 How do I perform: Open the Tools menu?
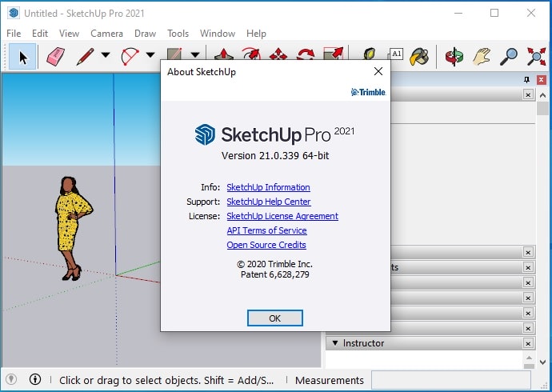tap(178, 34)
